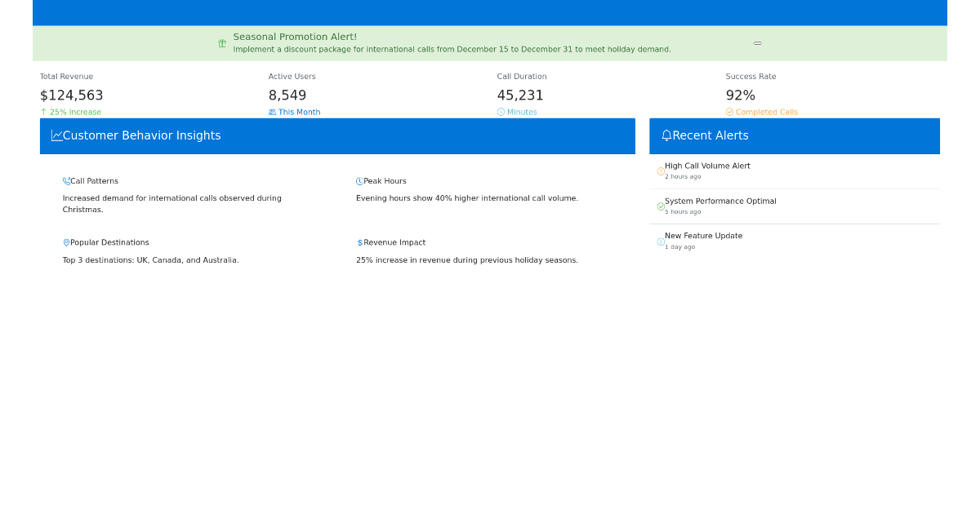
Task: Open the Customer Behavior Insights panel header
Action: click(x=337, y=135)
